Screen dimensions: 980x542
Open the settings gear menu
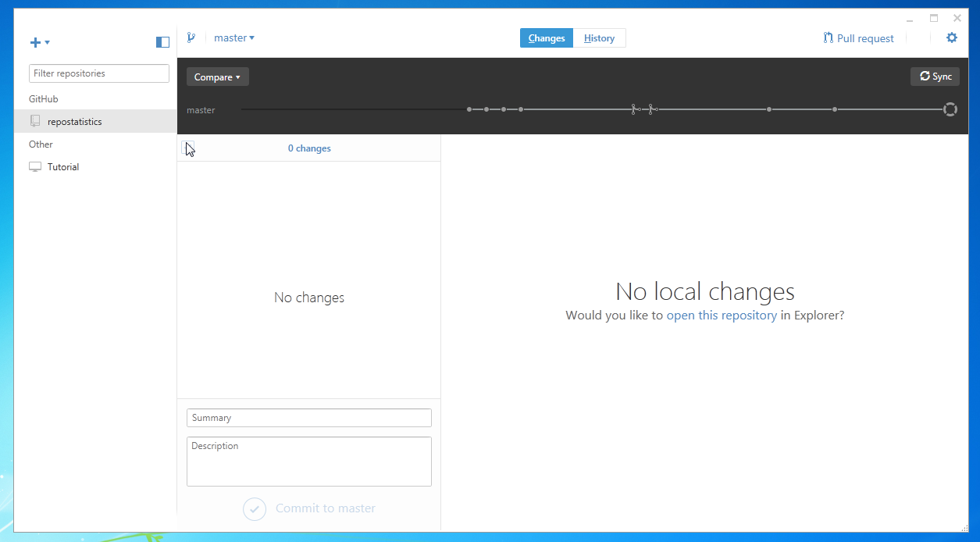point(951,37)
